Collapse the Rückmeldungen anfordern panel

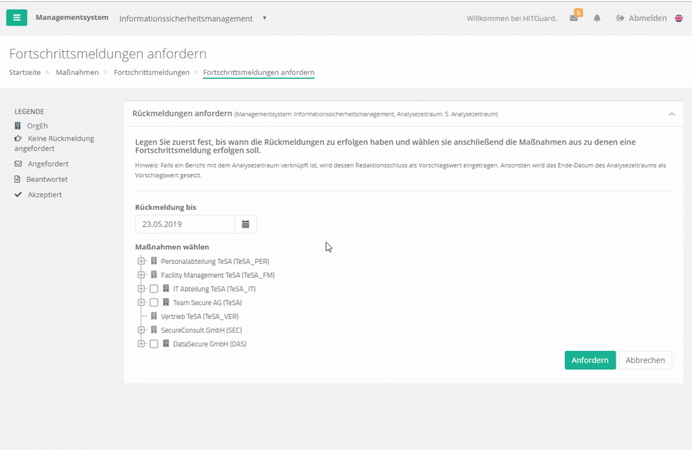tap(671, 114)
